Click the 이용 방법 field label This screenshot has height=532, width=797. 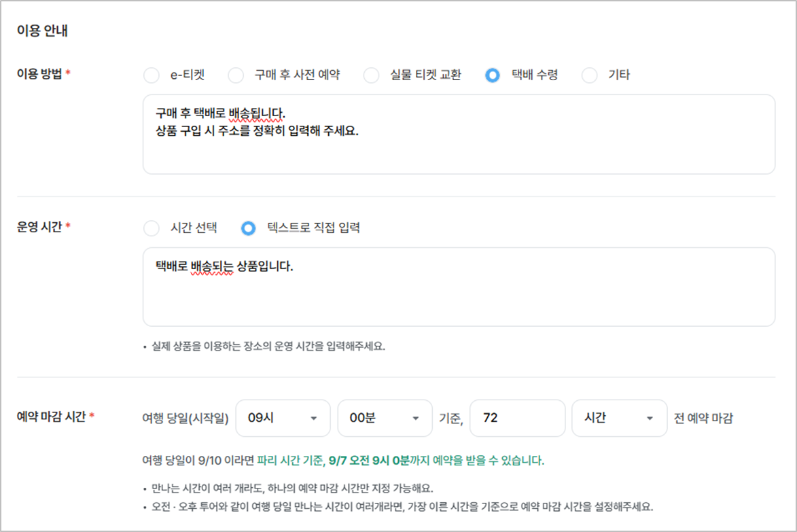39,75
